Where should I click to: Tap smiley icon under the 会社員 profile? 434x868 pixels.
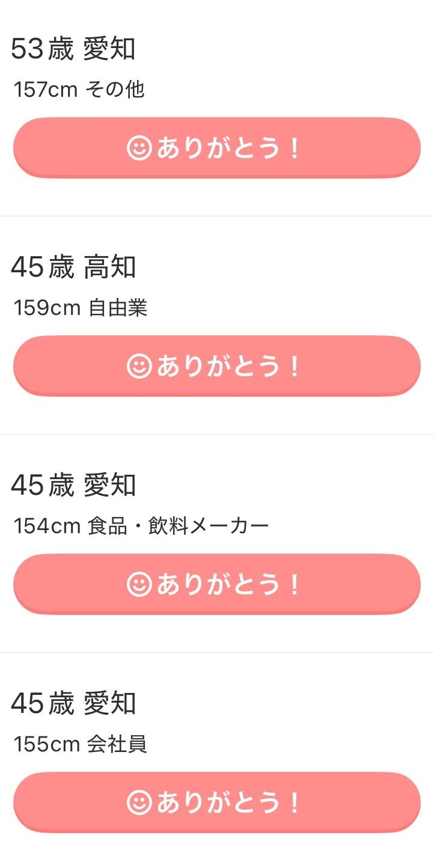tap(139, 802)
